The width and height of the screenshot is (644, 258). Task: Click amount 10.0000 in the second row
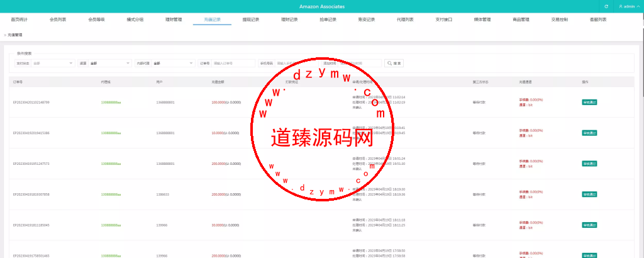(x=217, y=133)
